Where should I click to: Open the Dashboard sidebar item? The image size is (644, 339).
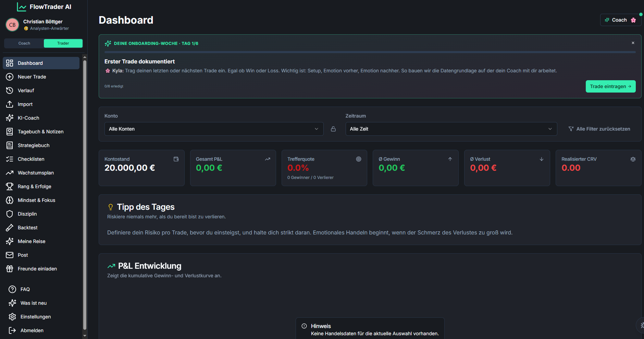[x=41, y=63]
